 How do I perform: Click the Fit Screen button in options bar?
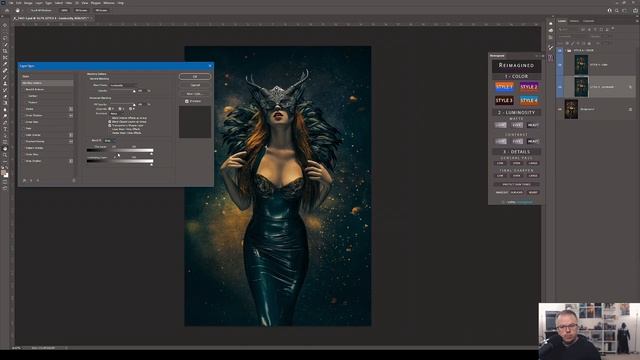click(81, 10)
